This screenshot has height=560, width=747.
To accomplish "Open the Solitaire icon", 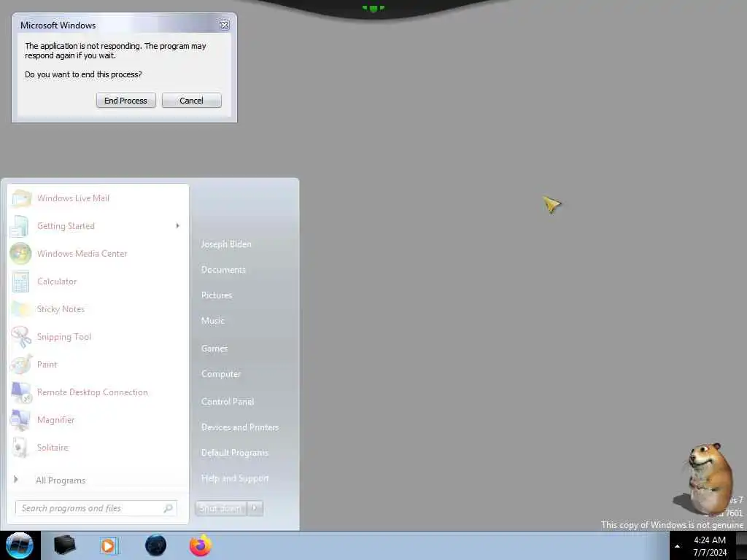I will 20,448.
